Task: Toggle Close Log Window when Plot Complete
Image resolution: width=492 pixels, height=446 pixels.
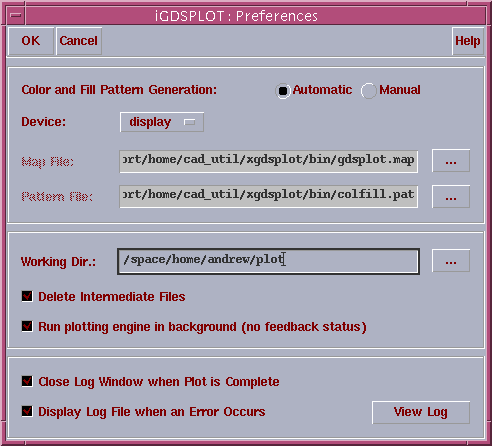Action: (27, 381)
